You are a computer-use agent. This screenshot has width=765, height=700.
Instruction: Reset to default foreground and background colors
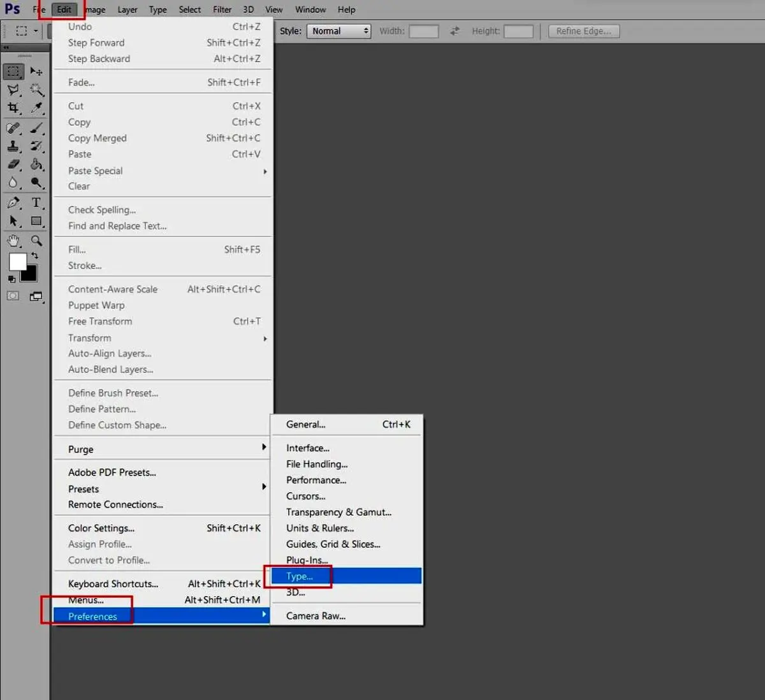tap(11, 279)
